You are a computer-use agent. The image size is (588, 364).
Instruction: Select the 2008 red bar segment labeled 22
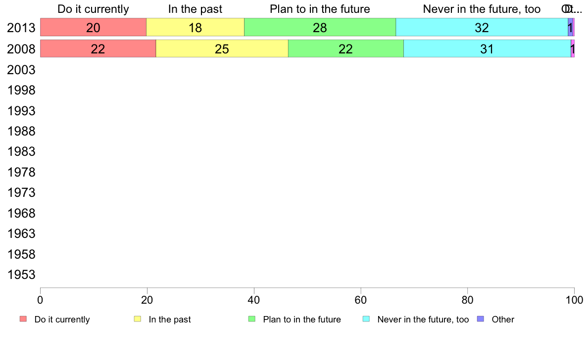98,49
